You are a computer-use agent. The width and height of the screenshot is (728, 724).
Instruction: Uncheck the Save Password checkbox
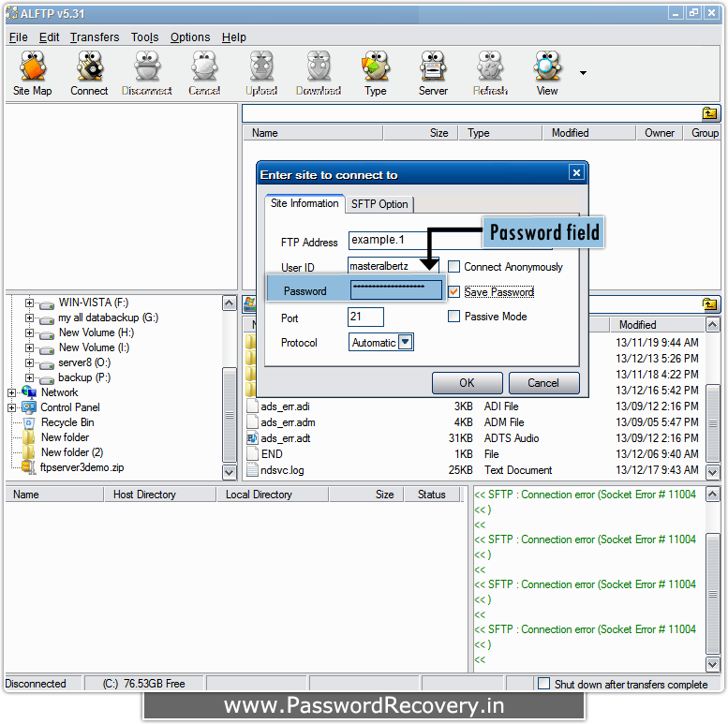453,292
